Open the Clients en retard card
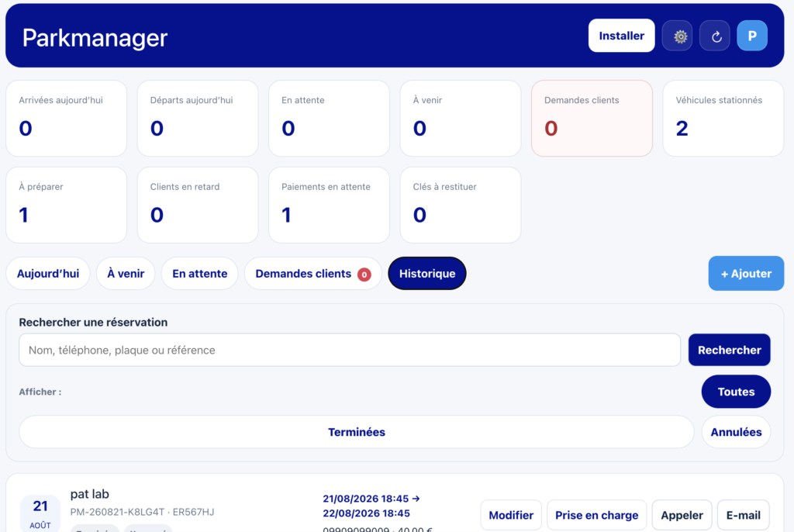Screen dimensions: 794x532 (198, 206)
